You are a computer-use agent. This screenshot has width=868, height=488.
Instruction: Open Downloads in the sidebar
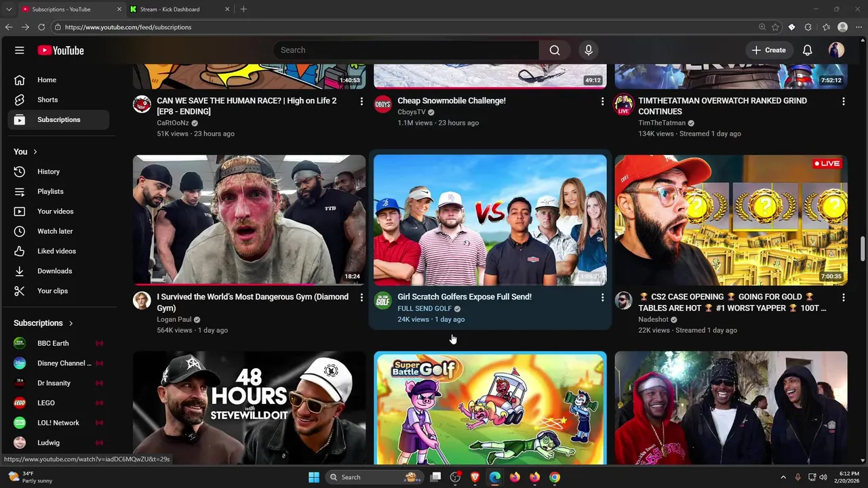pyautogui.click(x=58, y=271)
